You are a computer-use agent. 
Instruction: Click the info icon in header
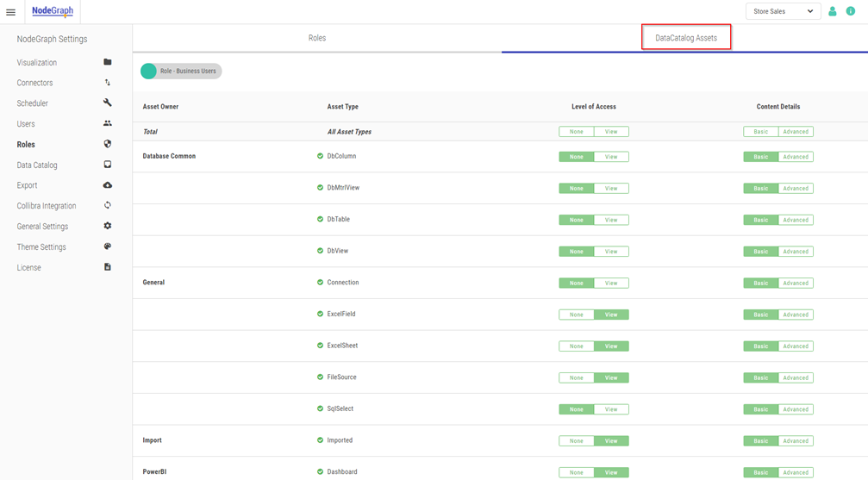(x=851, y=11)
